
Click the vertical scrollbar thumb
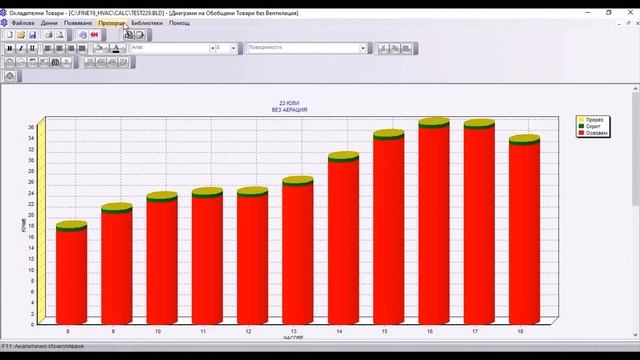tap(636, 149)
